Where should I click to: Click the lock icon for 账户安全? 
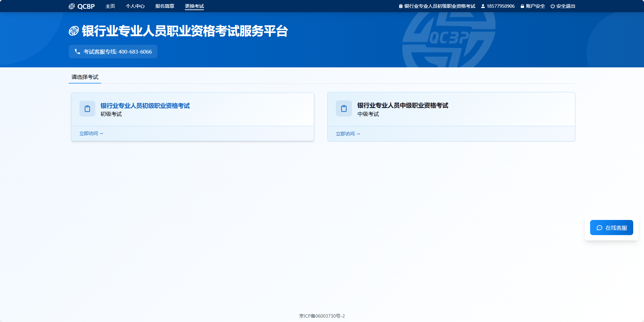(x=522, y=6)
